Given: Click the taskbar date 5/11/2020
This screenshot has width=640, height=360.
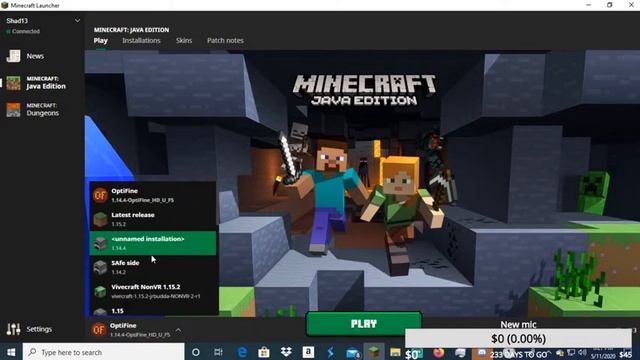Looking at the screenshot, I should coord(602,356).
